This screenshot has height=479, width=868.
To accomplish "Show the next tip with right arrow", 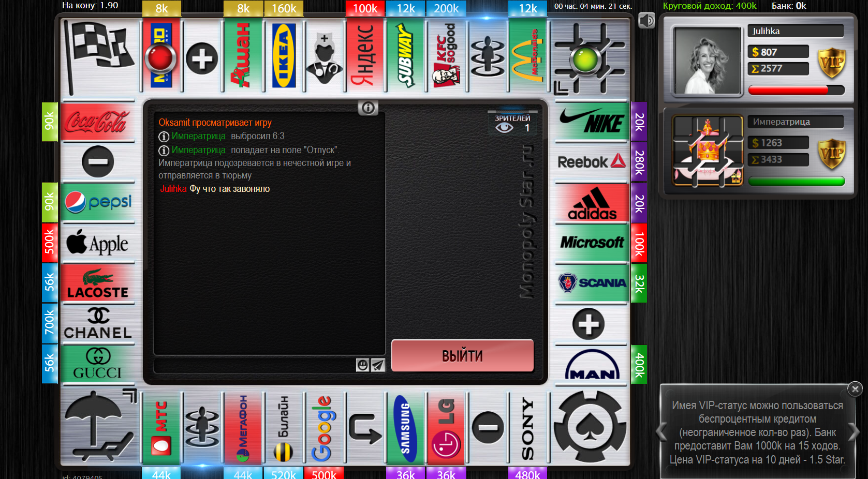I will [x=854, y=432].
